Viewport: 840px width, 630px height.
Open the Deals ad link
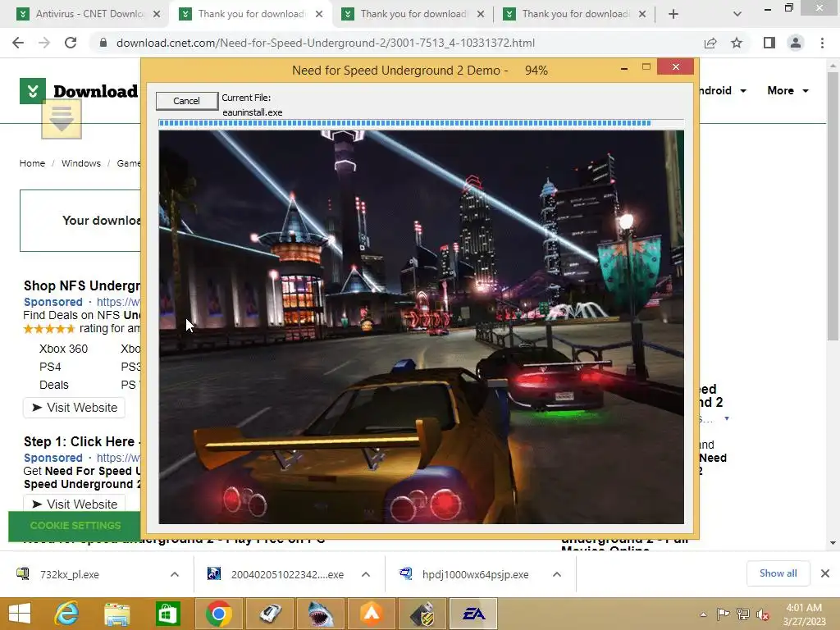(53, 386)
